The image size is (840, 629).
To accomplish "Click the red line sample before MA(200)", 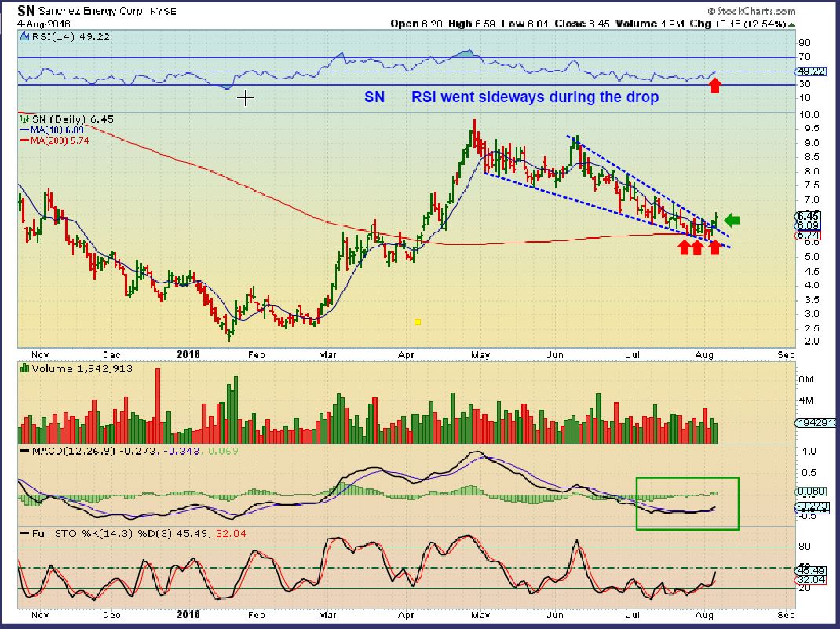I will coord(24,141).
